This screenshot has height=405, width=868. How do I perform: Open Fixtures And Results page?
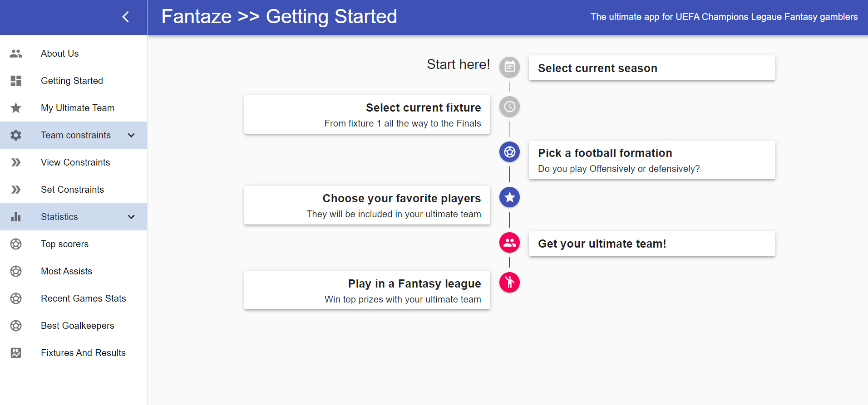83,353
